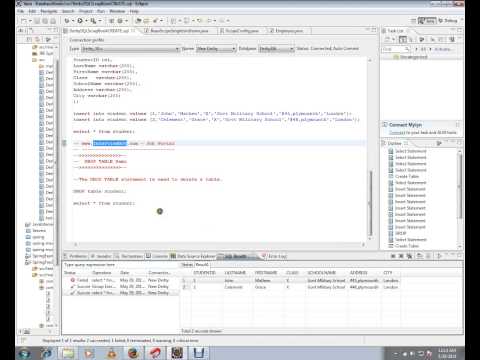Click the LASTNAME column header
Screen dimensions: 480x360
[x=235, y=273]
